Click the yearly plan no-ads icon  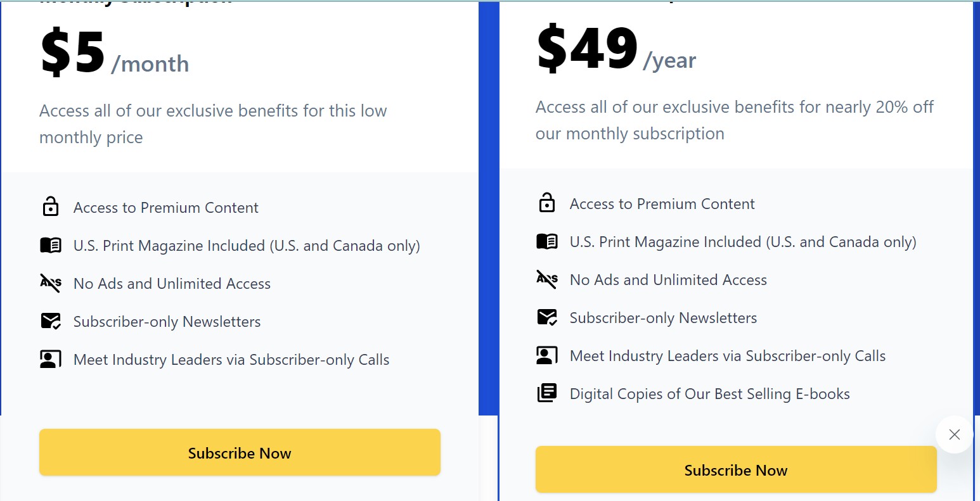click(x=547, y=279)
